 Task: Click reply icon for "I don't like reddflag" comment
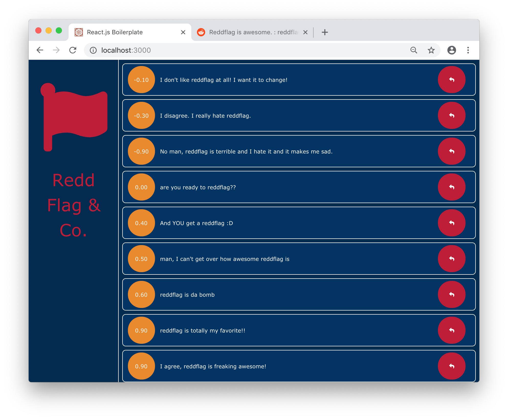(451, 80)
